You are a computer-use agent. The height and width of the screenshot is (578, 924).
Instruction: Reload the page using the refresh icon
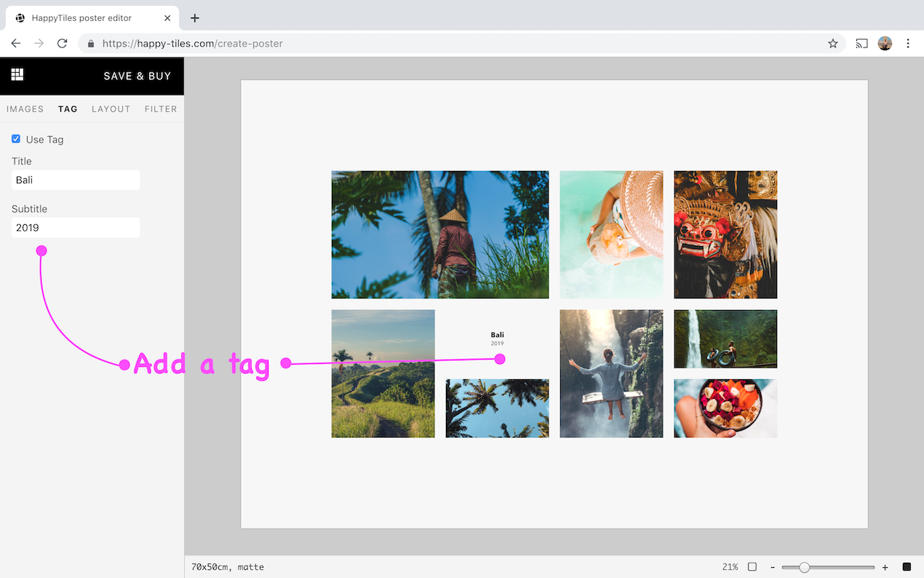click(x=62, y=44)
